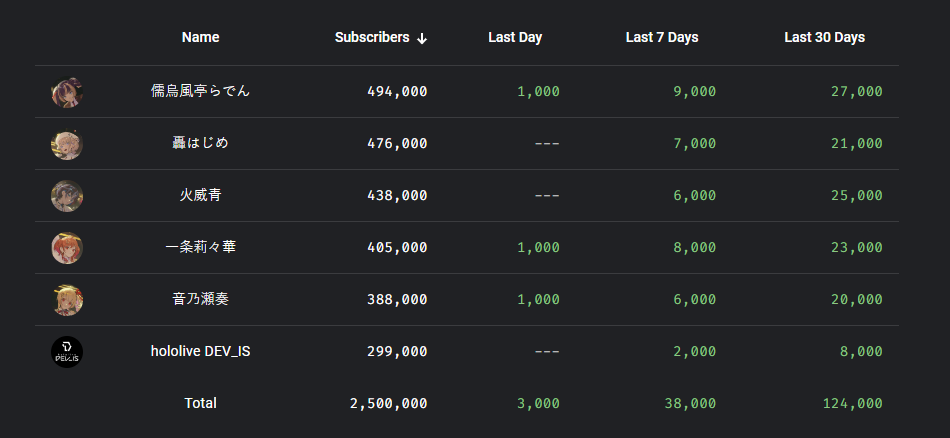Click the Subscribers sort arrow icon
This screenshot has height=438, width=950.
click(422, 38)
